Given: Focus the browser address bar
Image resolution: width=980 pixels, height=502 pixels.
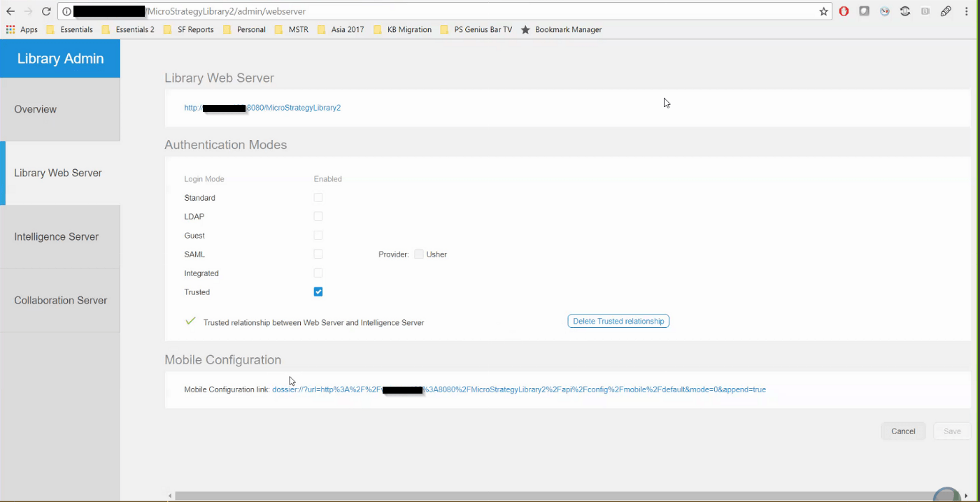Looking at the screenshot, I should pos(445,11).
